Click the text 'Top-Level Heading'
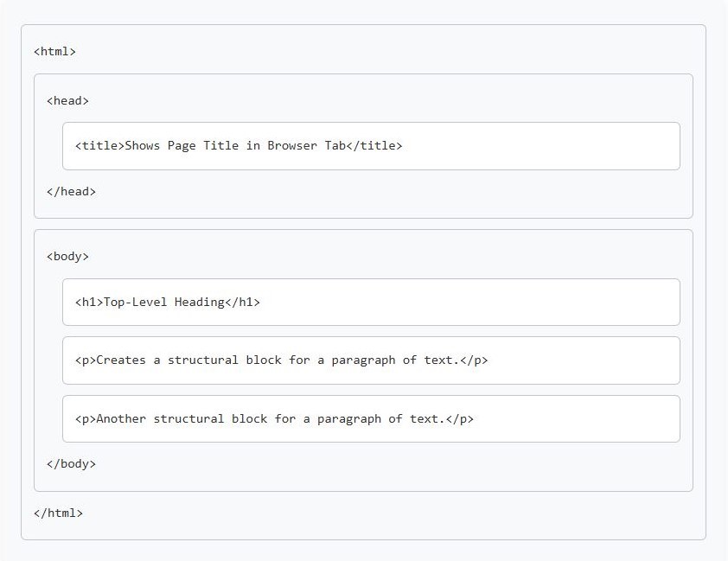Screen dimensions: 728x561 163,302
